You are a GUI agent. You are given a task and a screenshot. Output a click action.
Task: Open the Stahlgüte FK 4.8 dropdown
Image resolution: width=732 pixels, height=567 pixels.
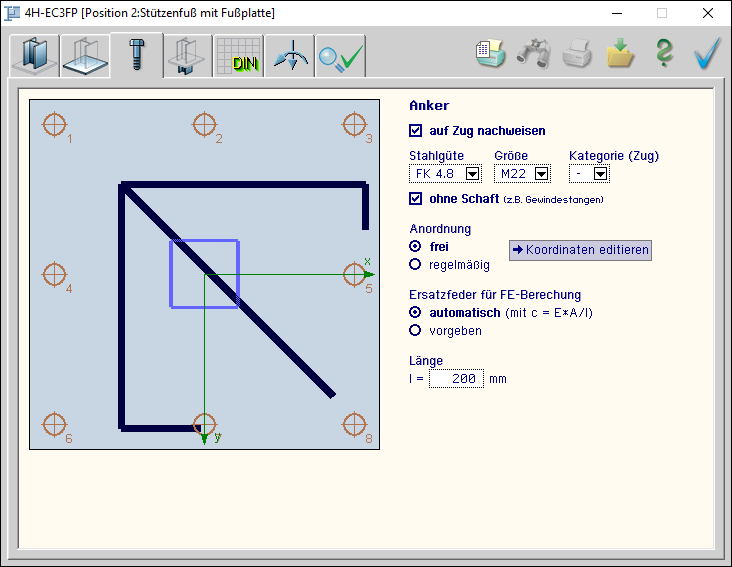472,174
